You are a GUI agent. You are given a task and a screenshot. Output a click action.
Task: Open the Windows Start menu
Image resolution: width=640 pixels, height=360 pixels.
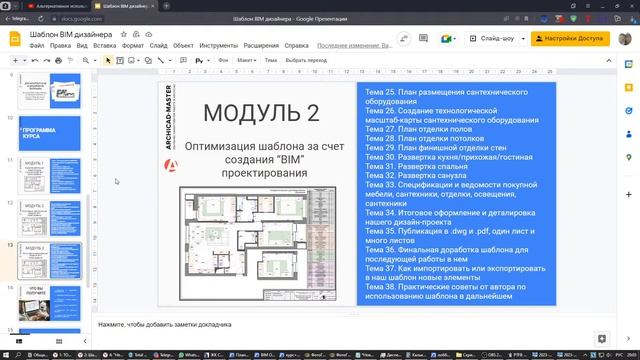click(x=6, y=355)
